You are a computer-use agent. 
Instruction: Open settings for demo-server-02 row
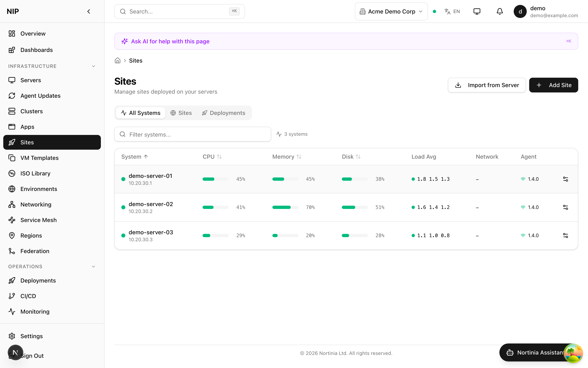(x=565, y=207)
